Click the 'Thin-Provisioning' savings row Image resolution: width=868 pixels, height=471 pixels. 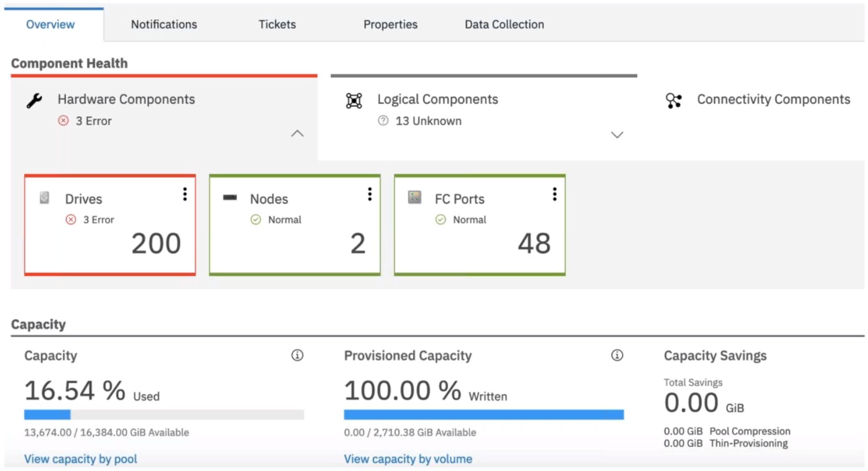tap(726, 443)
